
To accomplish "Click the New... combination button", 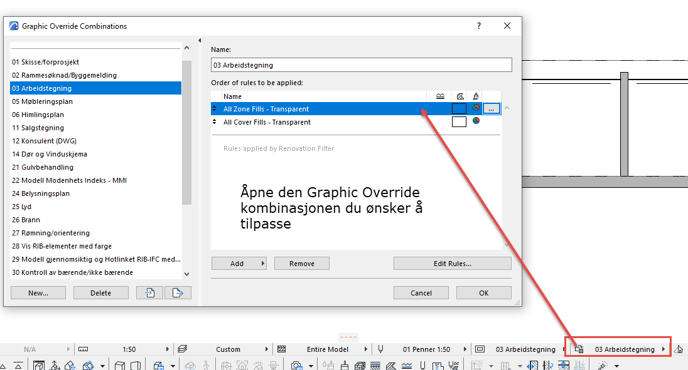I will pyautogui.click(x=38, y=293).
